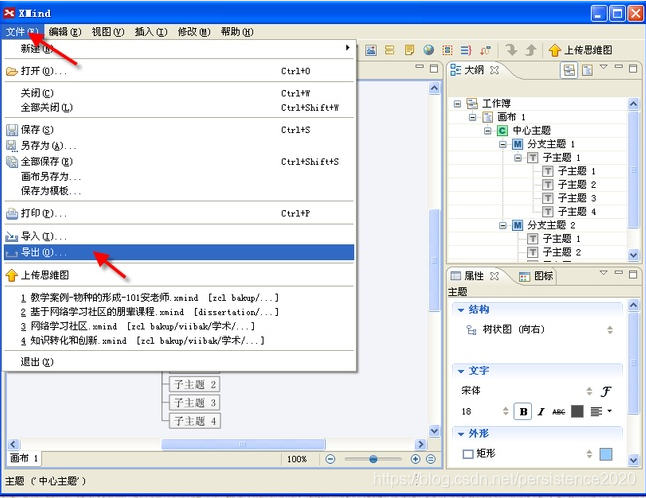Click the boundary toolbar icon
The image size is (646, 498).
pyautogui.click(x=447, y=50)
